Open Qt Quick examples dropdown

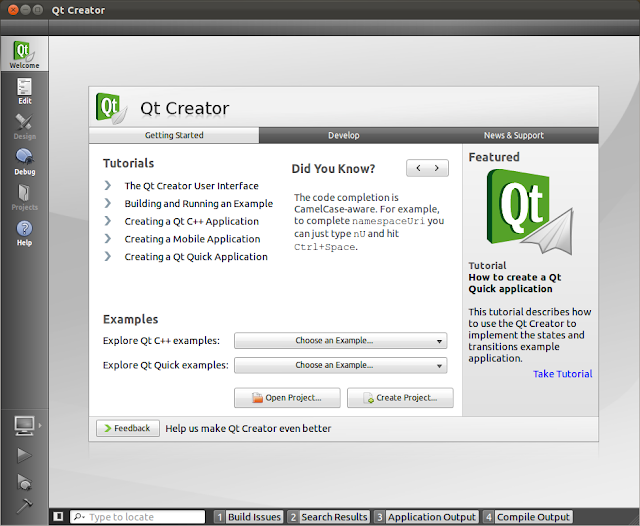[x=340, y=365]
